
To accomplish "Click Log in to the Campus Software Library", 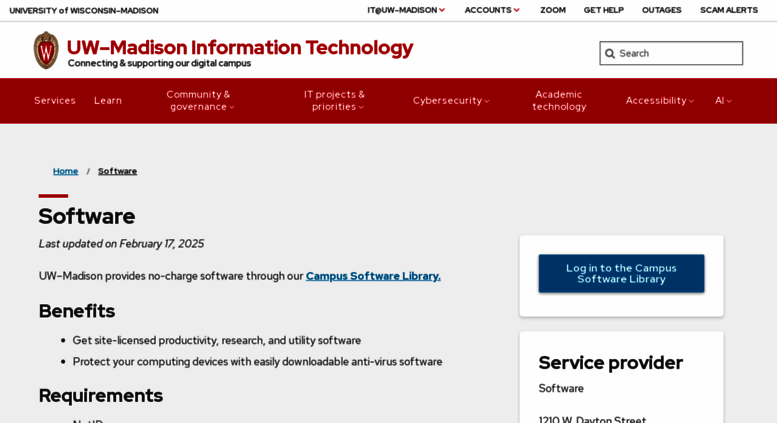I will pos(621,273).
